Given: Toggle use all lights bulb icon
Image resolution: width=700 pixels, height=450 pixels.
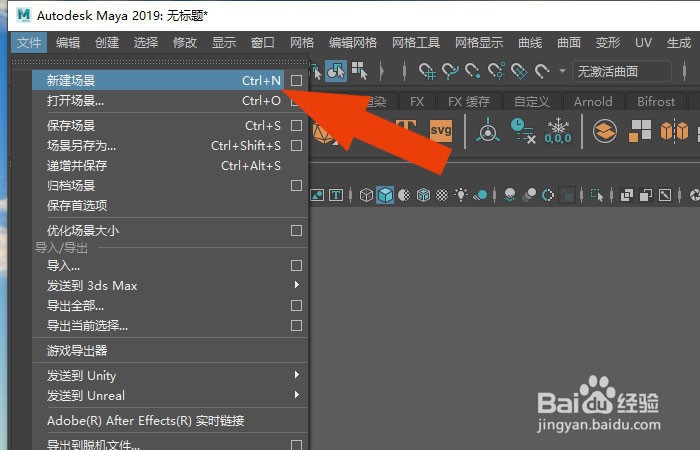Looking at the screenshot, I should pyautogui.click(x=461, y=195).
